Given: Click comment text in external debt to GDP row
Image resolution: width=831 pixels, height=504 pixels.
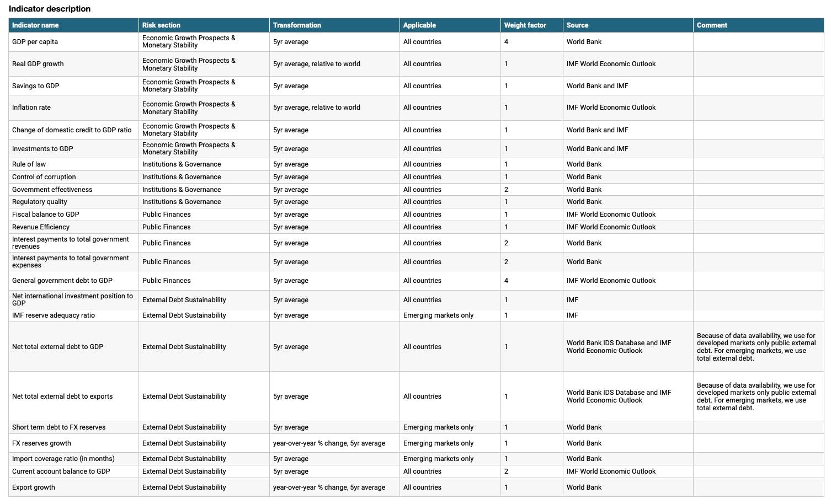Looking at the screenshot, I should (x=756, y=347).
